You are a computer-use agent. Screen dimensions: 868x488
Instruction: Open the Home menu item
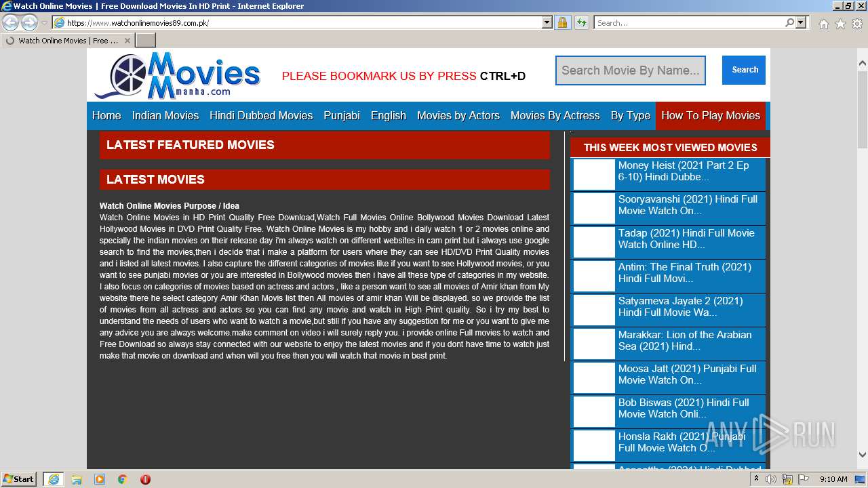(106, 115)
